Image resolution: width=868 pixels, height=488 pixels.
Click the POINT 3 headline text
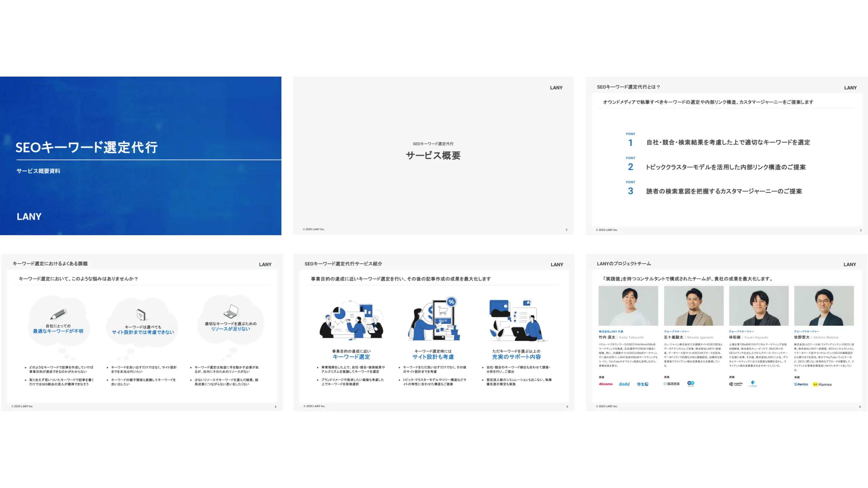[x=724, y=191]
